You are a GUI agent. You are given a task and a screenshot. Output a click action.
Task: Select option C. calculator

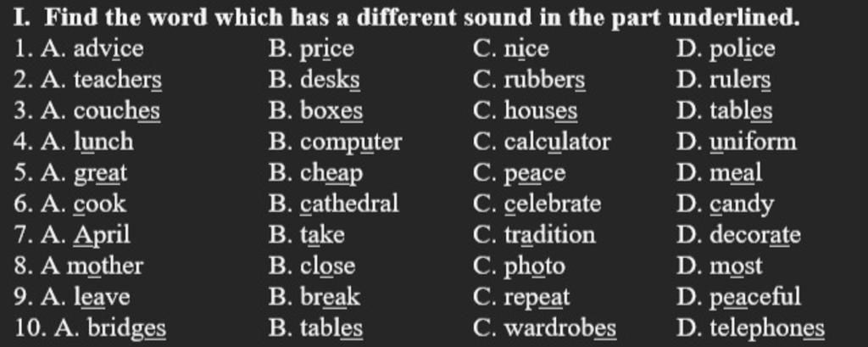(542, 143)
